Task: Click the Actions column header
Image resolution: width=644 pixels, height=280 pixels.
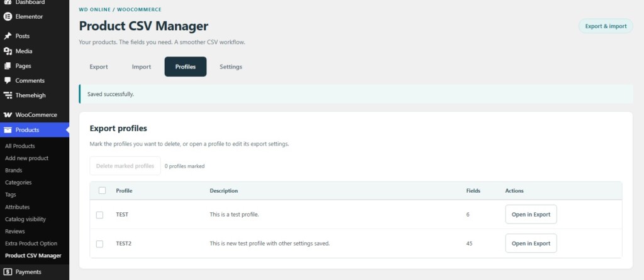Action: 514,191
